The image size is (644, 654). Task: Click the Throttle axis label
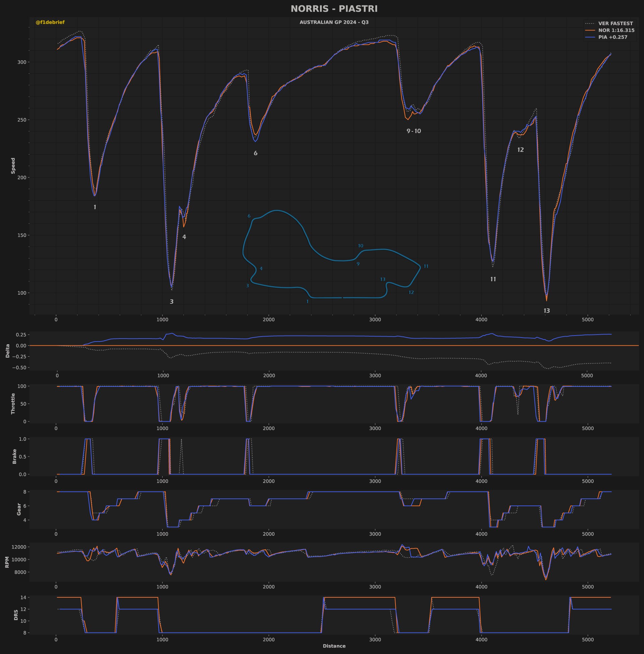coord(13,404)
